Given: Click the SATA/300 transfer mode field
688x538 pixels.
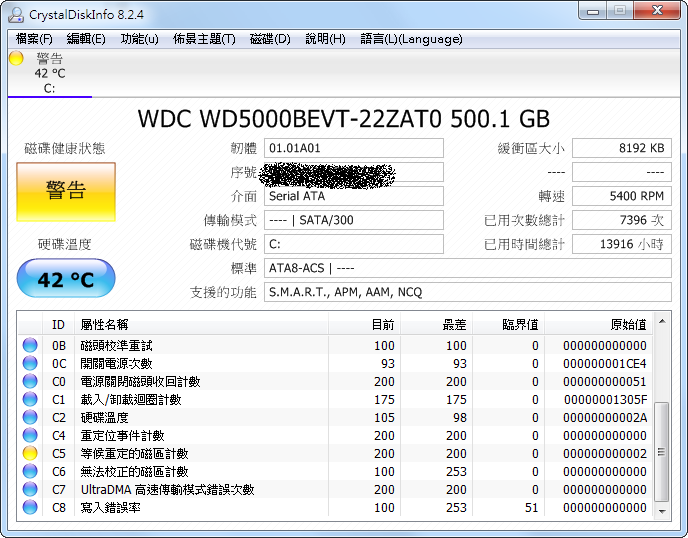Looking at the screenshot, I should tap(354, 220).
